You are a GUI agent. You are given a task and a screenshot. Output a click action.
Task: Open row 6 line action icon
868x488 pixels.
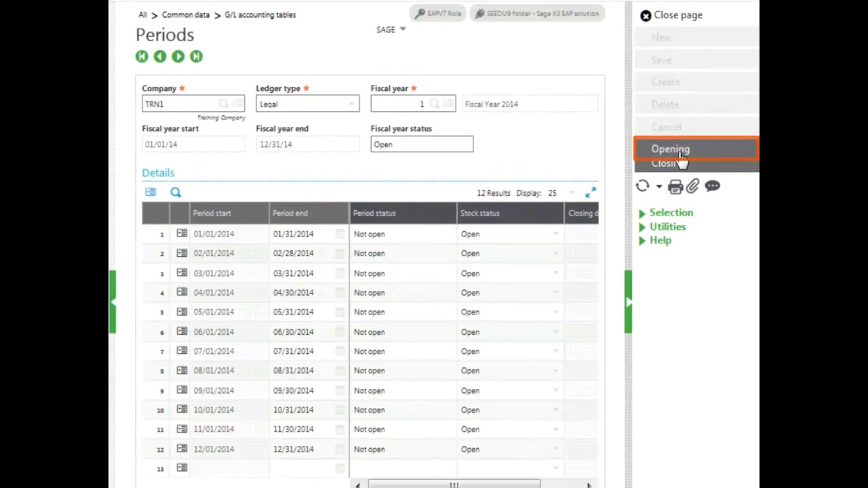click(182, 331)
